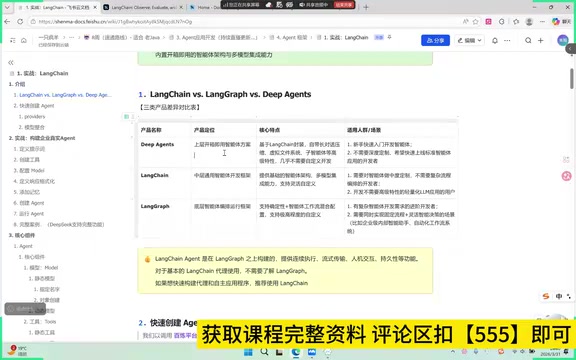Image resolution: width=576 pixels, height=360 pixels.
Task: Reload the page with refresh icon
Action: (x=20, y=22)
